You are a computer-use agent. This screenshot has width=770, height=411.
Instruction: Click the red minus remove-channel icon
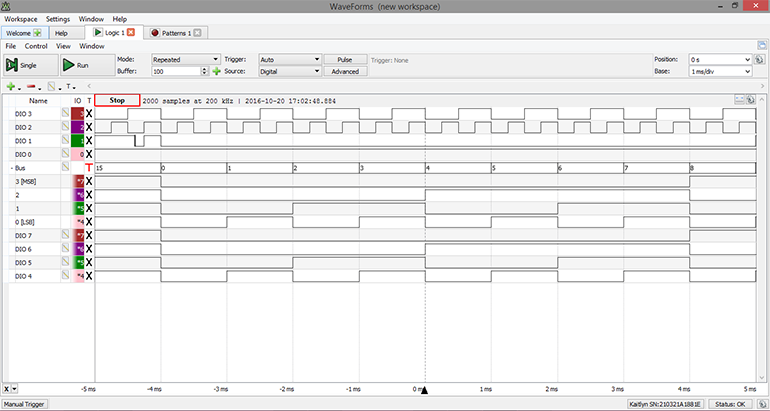pos(33,87)
